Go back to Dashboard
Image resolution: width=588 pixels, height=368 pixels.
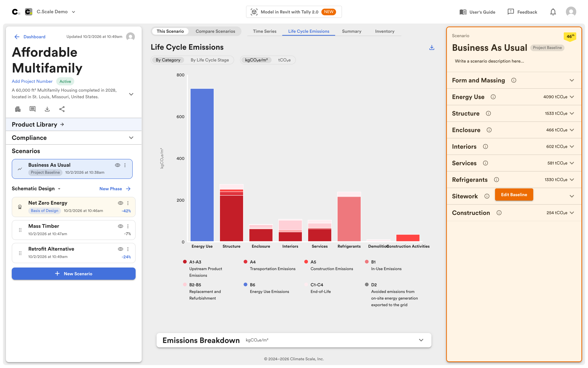pos(30,37)
